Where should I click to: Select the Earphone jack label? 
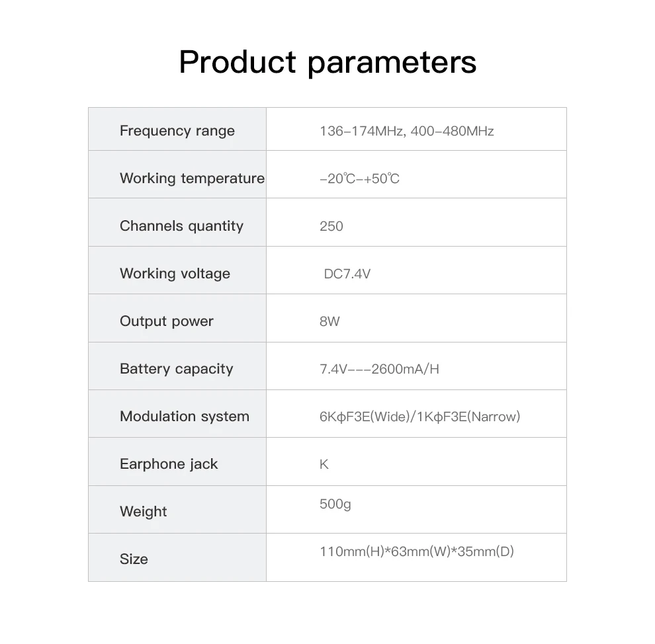(168, 464)
